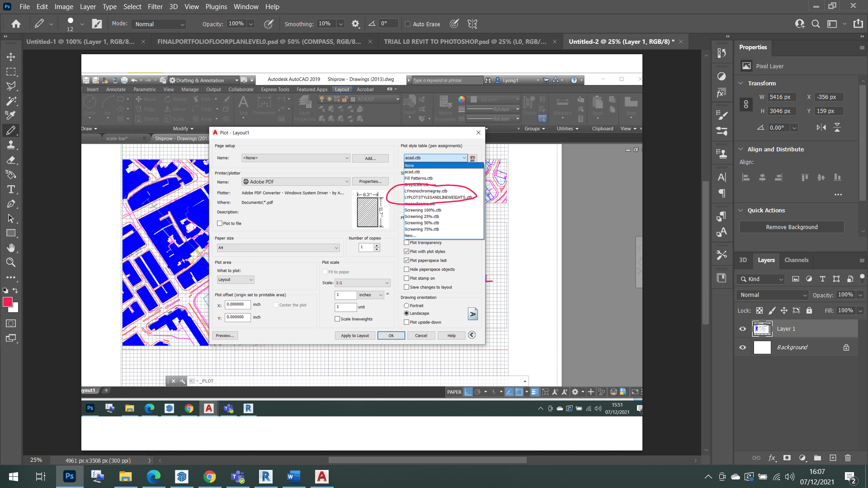Delete layer with the trash icon
868x488 pixels.
(848, 458)
